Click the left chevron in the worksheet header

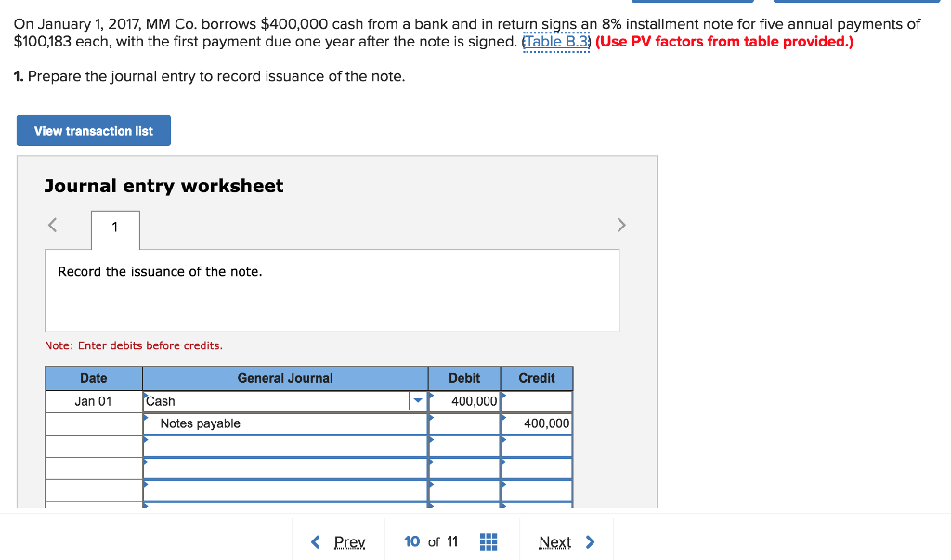point(52,225)
